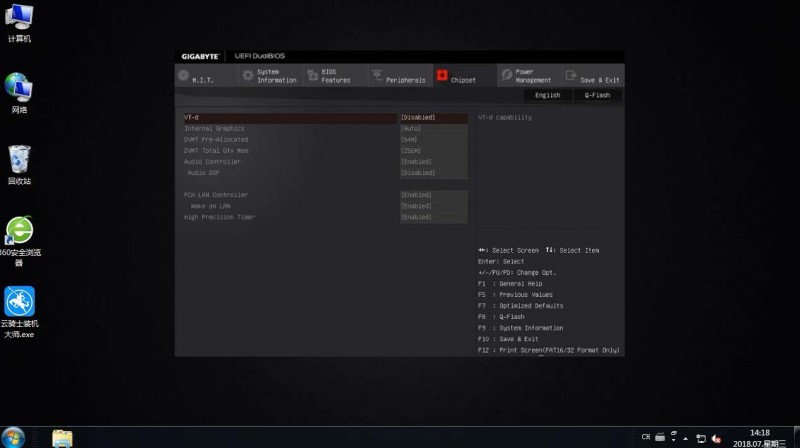The height and width of the screenshot is (448, 800).
Task: Select the VT-d setting row label
Action: coord(191,117)
